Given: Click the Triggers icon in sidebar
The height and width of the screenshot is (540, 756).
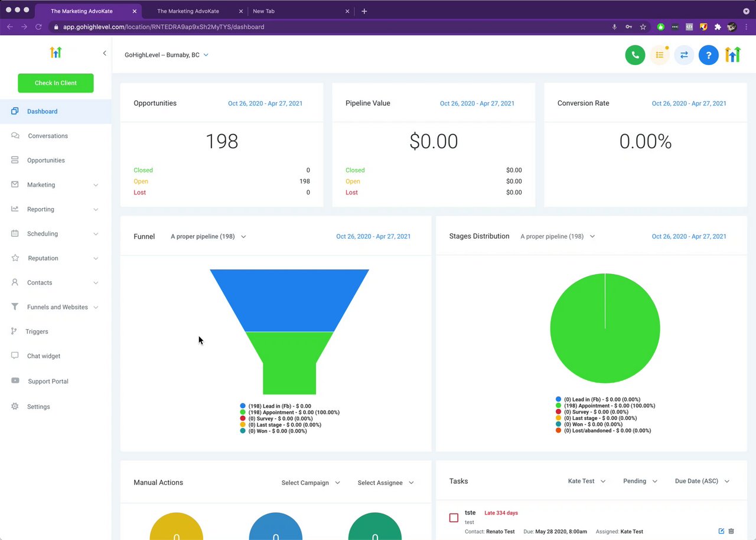Looking at the screenshot, I should [x=14, y=331].
